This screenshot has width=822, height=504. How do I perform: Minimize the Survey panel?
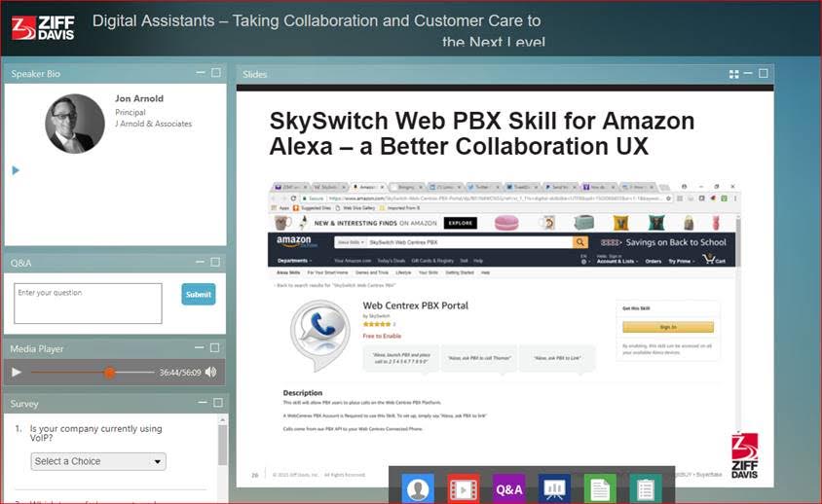pyautogui.click(x=203, y=403)
